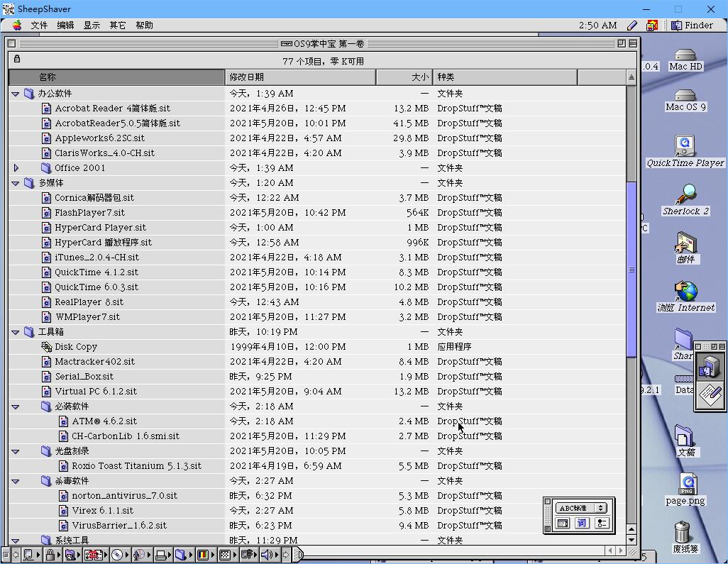
Task: Collapse the 工具箱 folder
Action: click(x=16, y=332)
